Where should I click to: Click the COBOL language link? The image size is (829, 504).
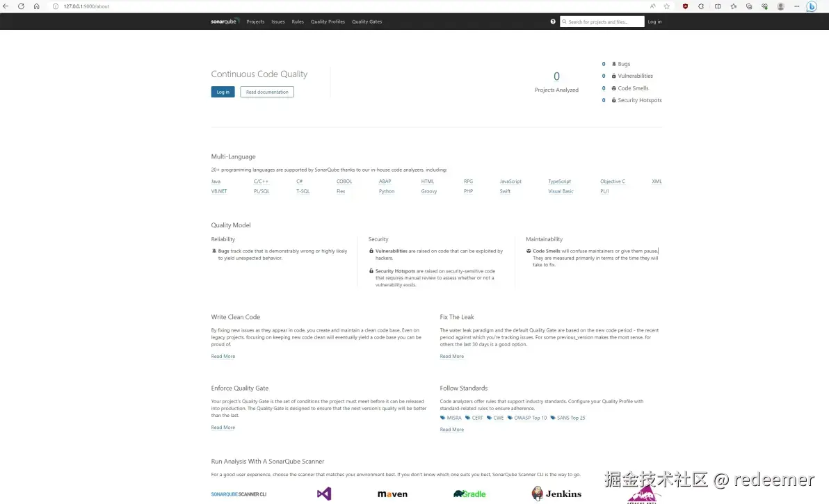[x=344, y=181]
